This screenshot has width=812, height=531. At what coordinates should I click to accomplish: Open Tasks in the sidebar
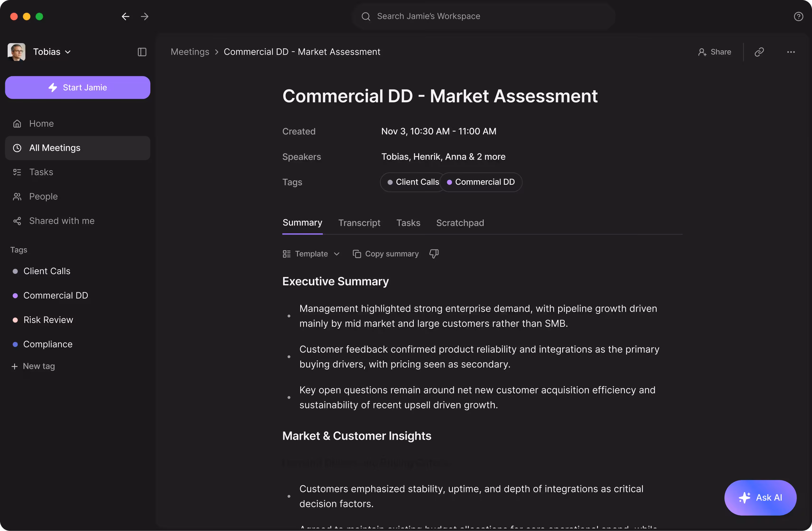point(78,172)
